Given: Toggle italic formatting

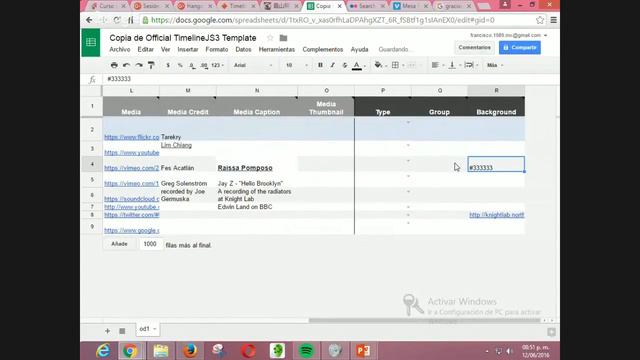Looking at the screenshot, I should (x=332, y=65).
